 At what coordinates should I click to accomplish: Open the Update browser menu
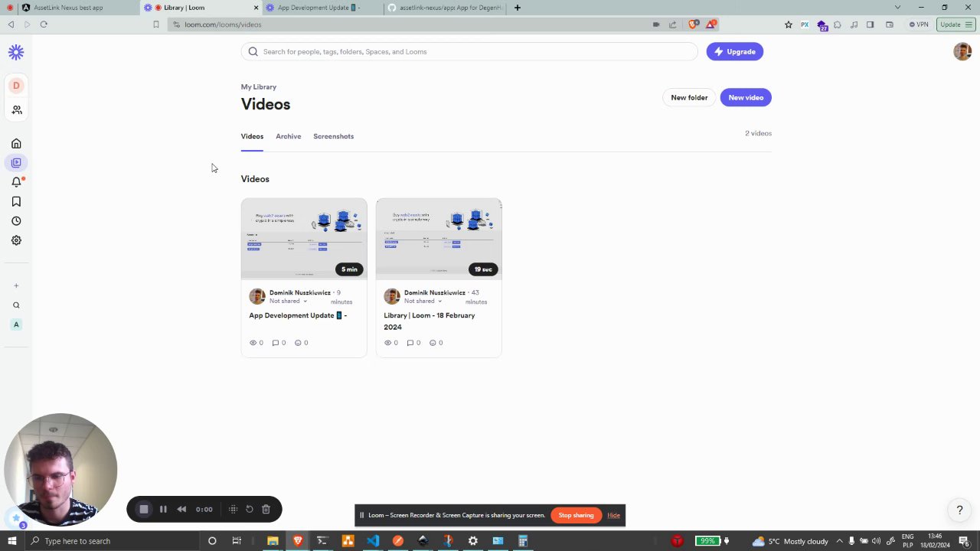[956, 24]
